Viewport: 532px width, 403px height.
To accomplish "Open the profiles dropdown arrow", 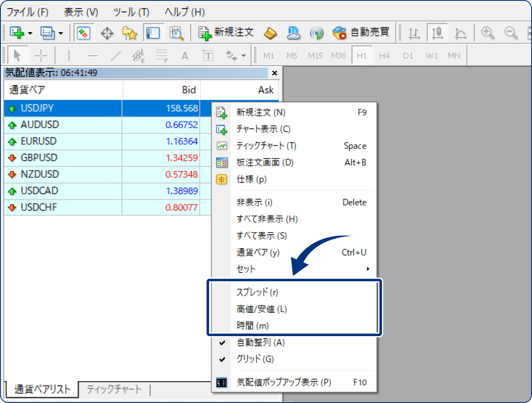I will click(x=61, y=33).
